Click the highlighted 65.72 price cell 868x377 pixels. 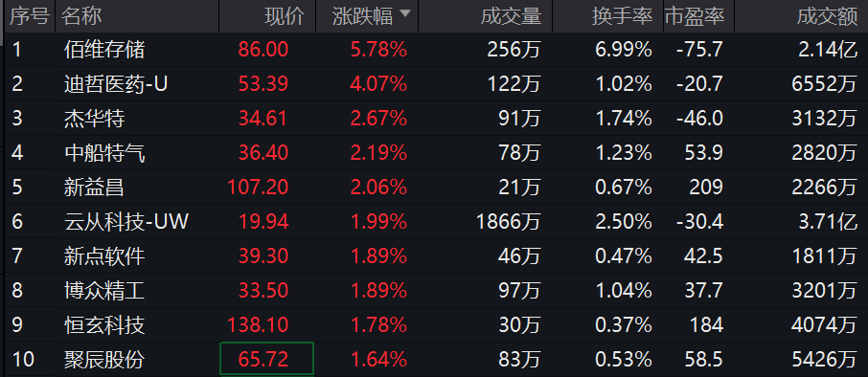click(267, 359)
